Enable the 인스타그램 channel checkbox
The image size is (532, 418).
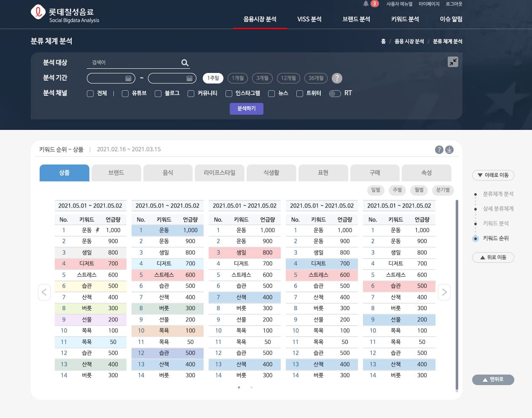point(229,94)
